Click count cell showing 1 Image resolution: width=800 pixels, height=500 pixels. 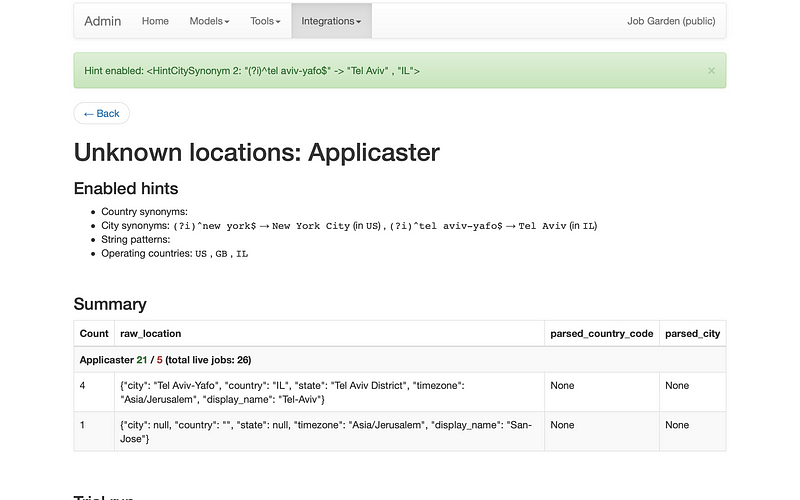[94, 432]
